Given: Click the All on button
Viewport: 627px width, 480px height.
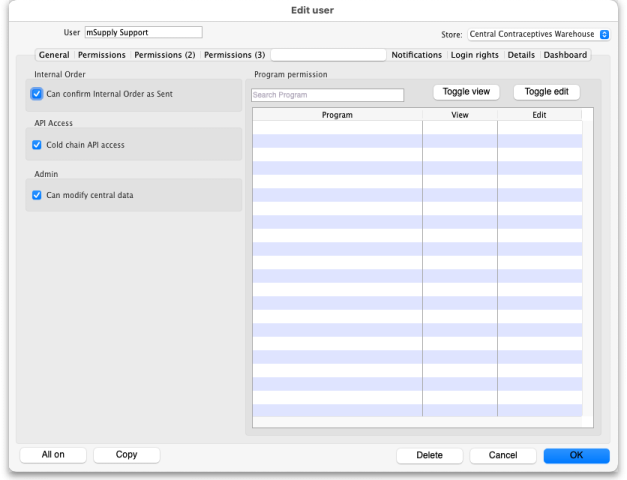Looking at the screenshot, I should [53, 455].
